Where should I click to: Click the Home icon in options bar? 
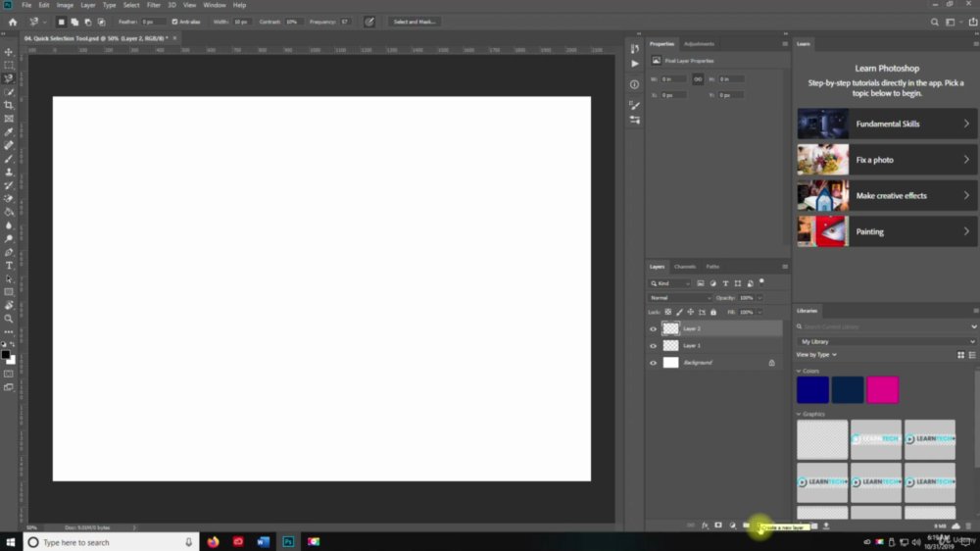(13, 22)
